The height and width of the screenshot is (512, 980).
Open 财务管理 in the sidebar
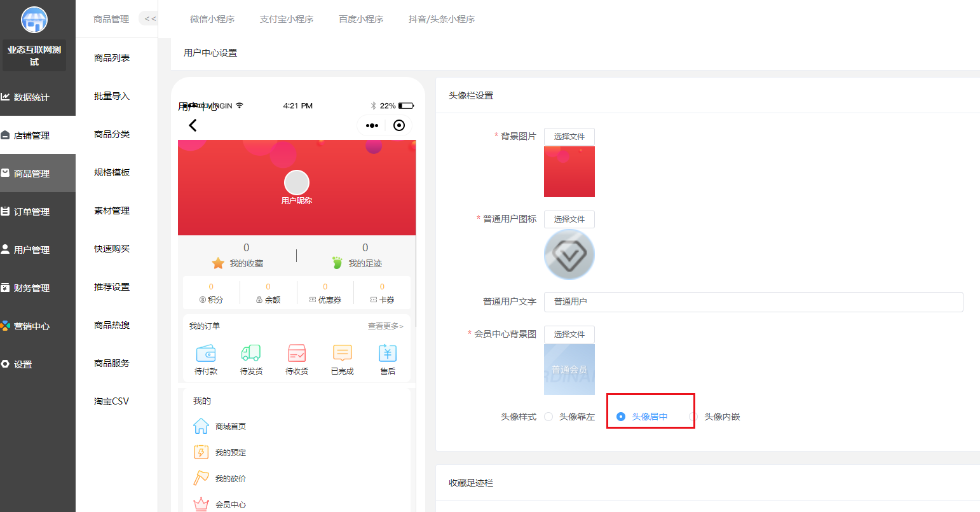click(37, 288)
